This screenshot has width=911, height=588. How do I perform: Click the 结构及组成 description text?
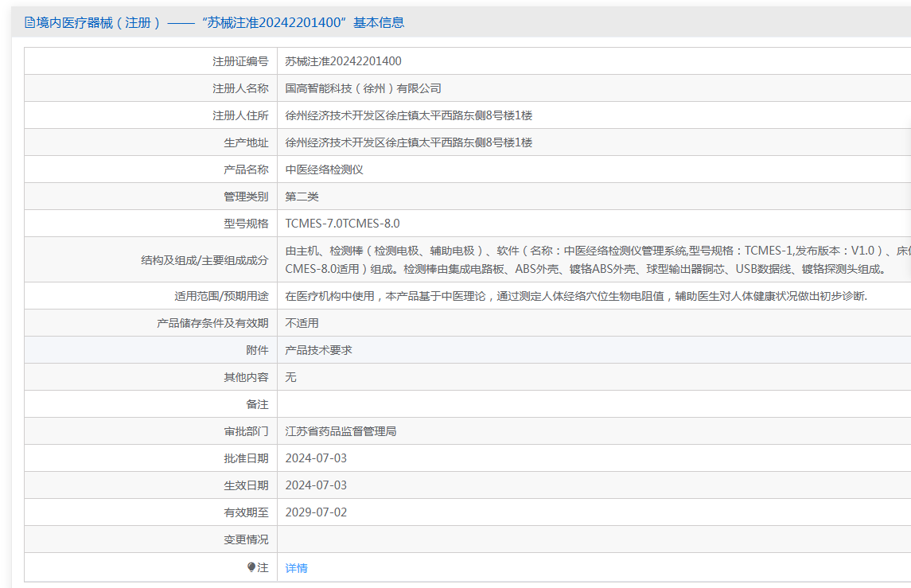tap(598, 259)
